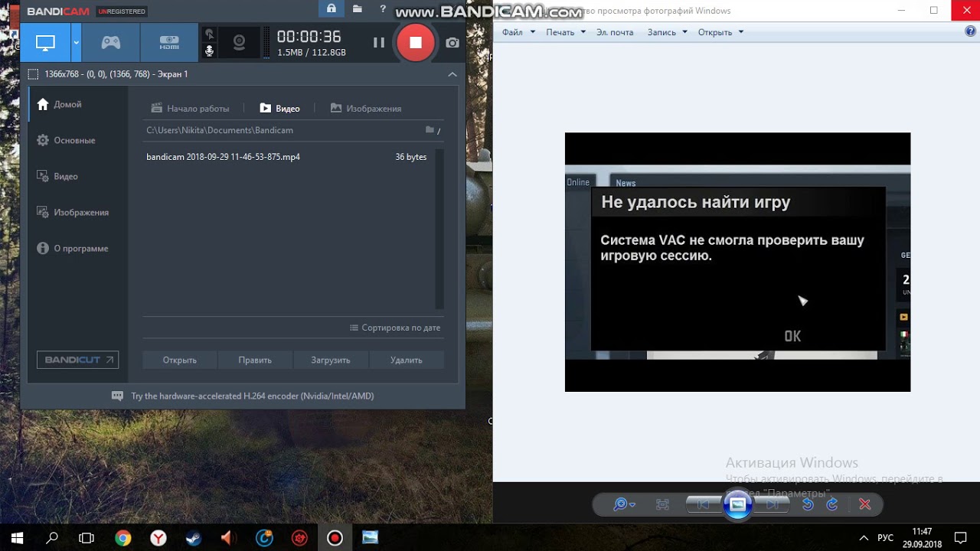Toggle microphone recording icon
The image size is (980, 551).
pos(210,51)
